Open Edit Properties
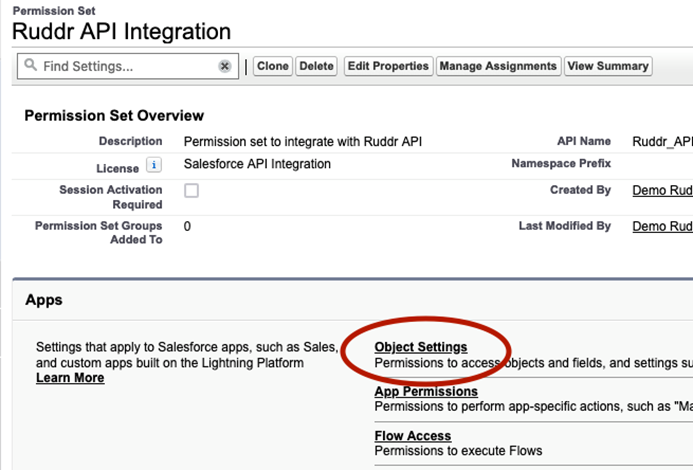Viewport: 693px width, 470px height. tap(388, 66)
